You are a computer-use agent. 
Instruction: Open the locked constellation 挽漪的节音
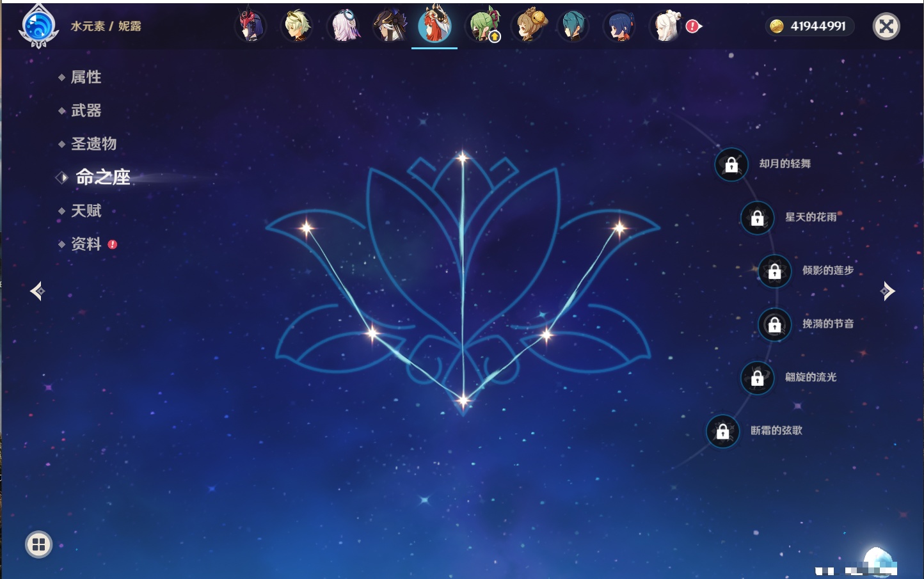(x=774, y=324)
